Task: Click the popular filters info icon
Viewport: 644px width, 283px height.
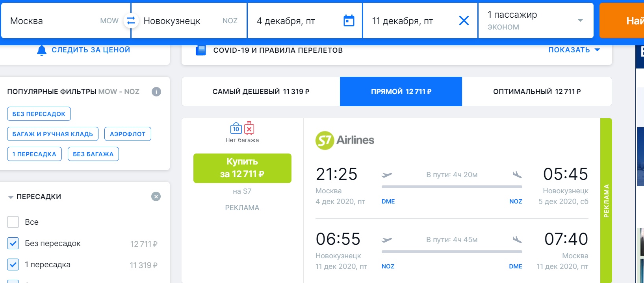Action: 156,92
